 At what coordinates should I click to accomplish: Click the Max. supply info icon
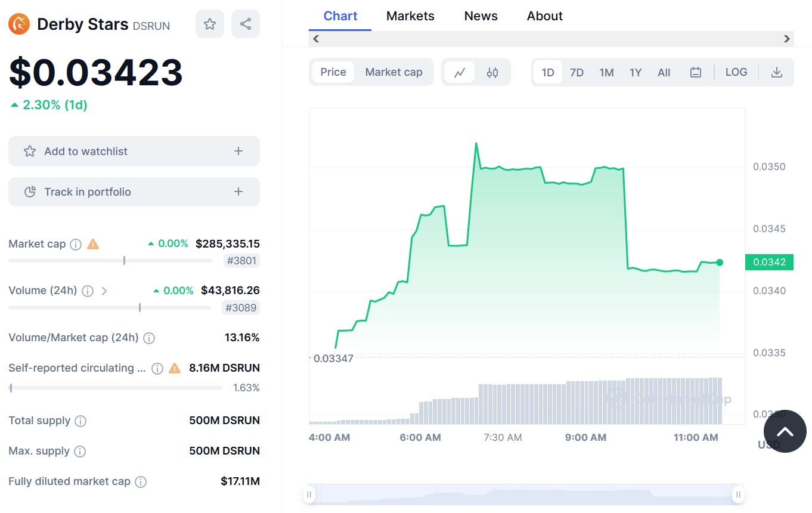coord(80,452)
